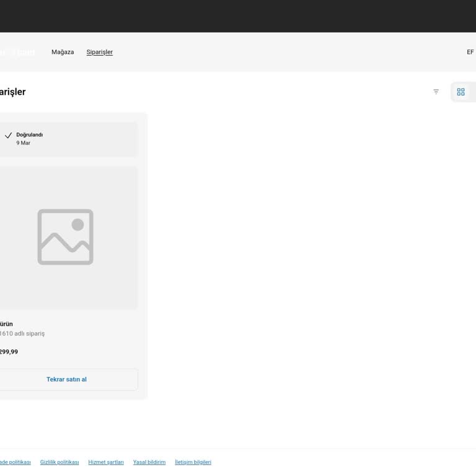Select the "1610 adlı sipariş" order text
476x476 pixels.
point(22,333)
